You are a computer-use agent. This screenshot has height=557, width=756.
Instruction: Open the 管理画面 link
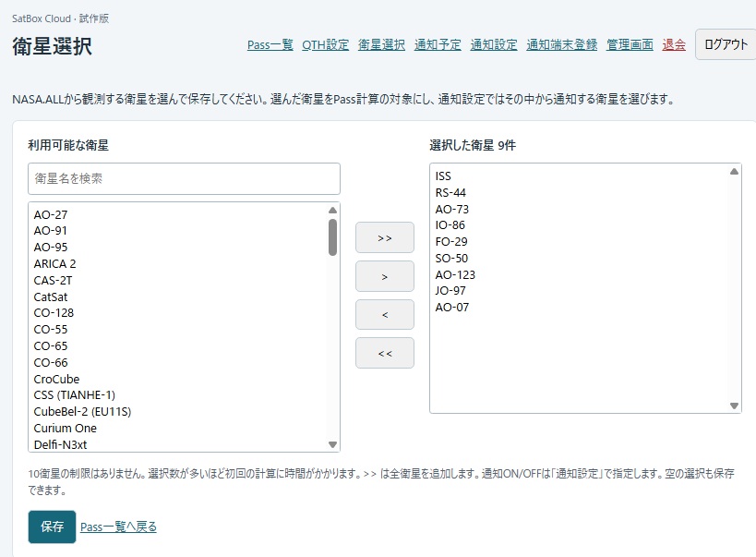point(630,45)
